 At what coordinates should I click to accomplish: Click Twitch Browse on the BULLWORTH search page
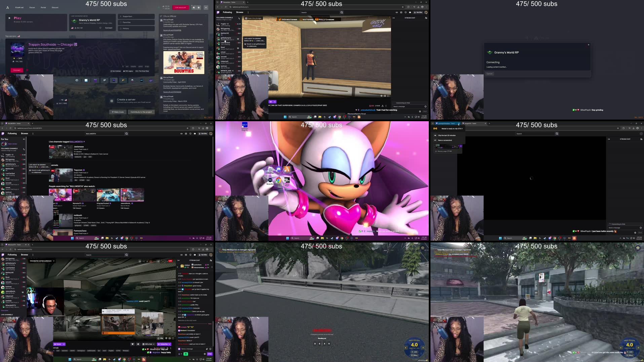click(25, 134)
